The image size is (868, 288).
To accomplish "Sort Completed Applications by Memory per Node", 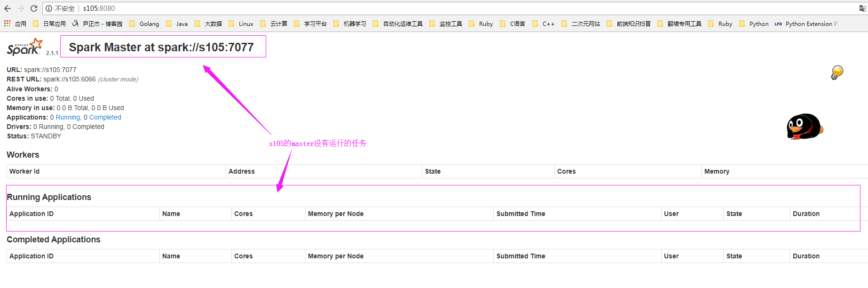I will click(x=336, y=256).
